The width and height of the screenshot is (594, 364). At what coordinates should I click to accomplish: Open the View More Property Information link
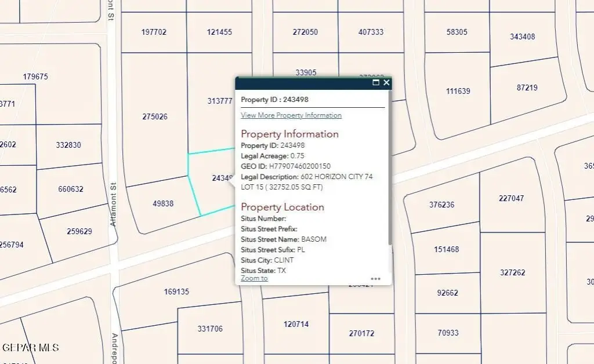click(291, 115)
